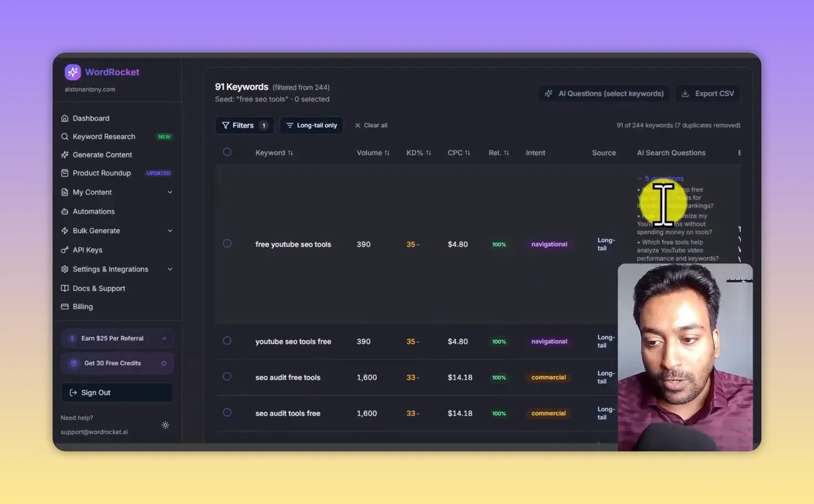This screenshot has height=504, width=814.
Task: Click the Source column header
Action: coord(604,153)
